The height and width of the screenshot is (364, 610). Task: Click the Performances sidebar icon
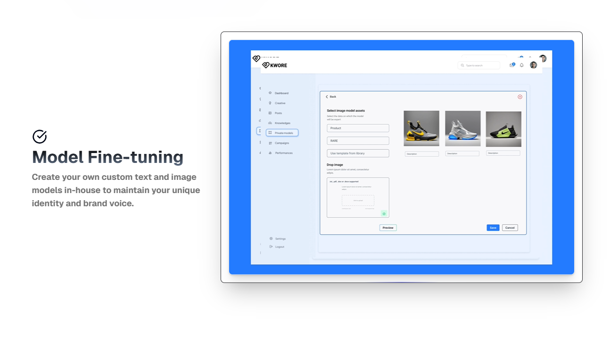(x=270, y=153)
